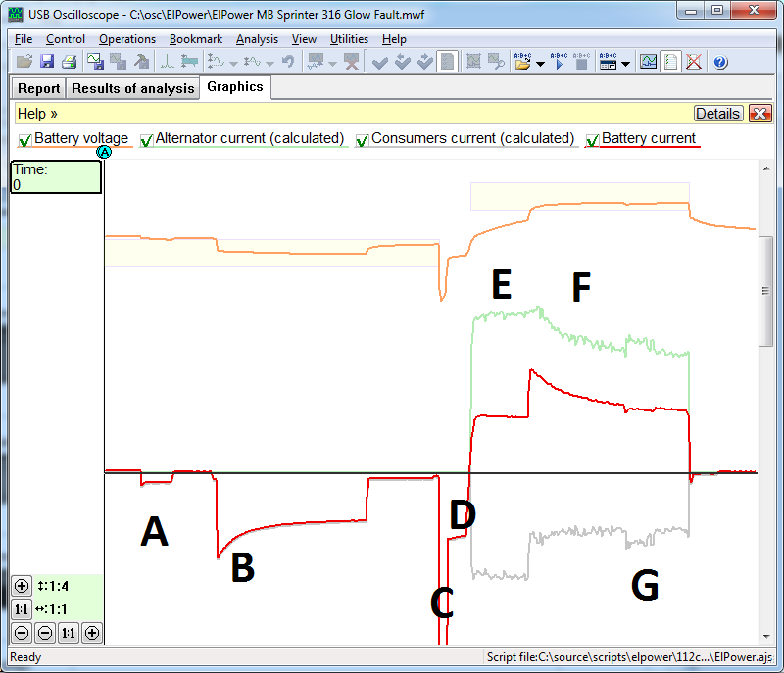Click bottom-row 1:1 horizontal reset button
This screenshot has height=673, width=784.
tap(69, 633)
